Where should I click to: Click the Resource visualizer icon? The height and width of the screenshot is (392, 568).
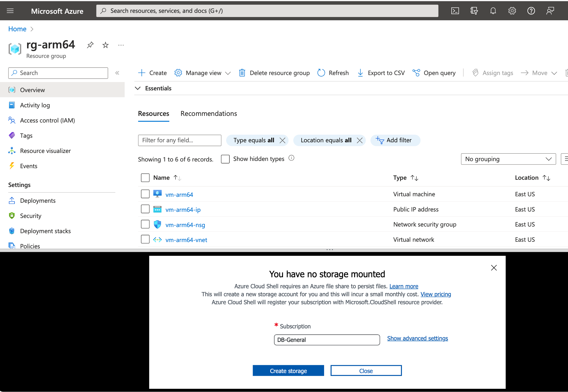12,151
